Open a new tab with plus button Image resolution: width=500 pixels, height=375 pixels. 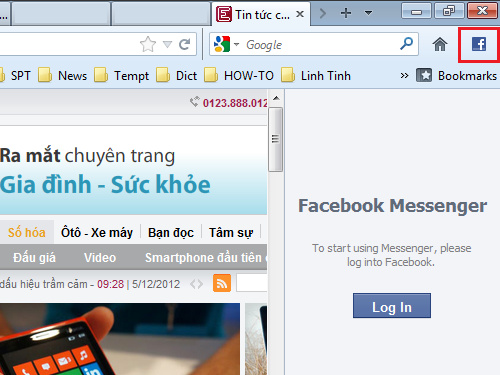346,13
